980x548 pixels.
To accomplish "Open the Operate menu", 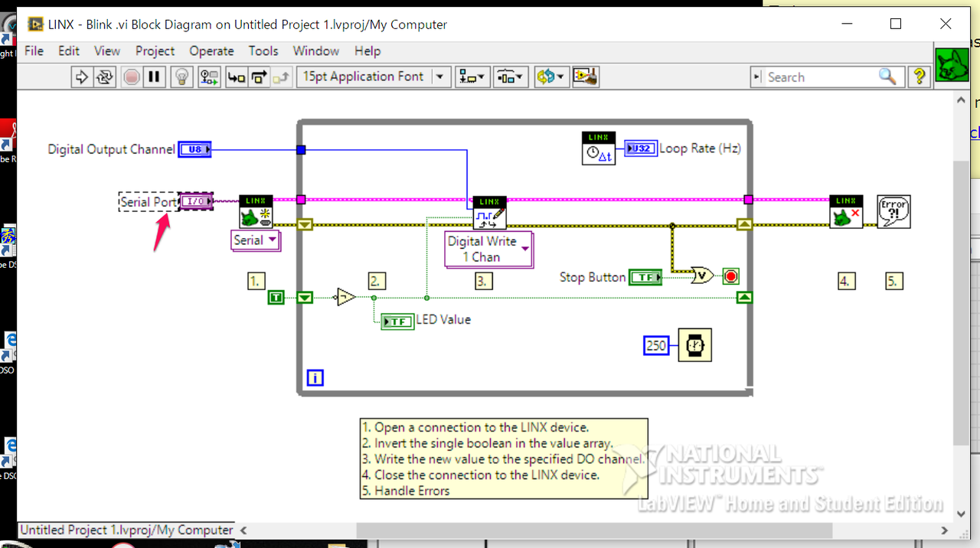I will tap(211, 51).
